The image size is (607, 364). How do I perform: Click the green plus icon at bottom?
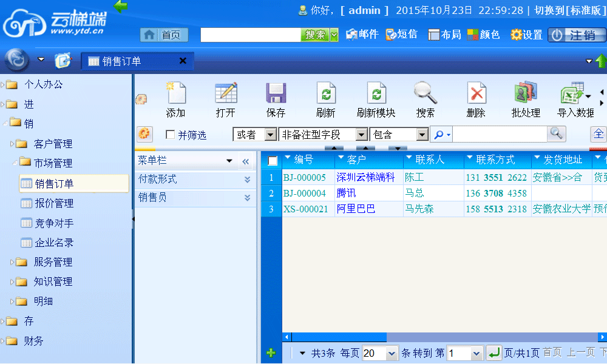coord(271,352)
